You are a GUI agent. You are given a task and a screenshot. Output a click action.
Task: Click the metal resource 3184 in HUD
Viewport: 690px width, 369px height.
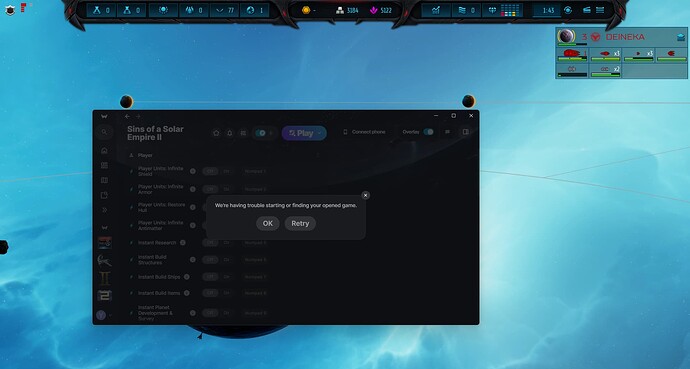click(x=347, y=10)
